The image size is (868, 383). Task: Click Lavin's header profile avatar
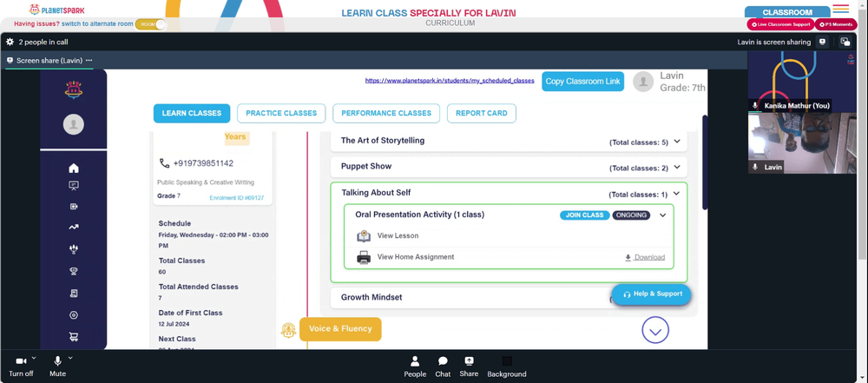[x=643, y=82]
